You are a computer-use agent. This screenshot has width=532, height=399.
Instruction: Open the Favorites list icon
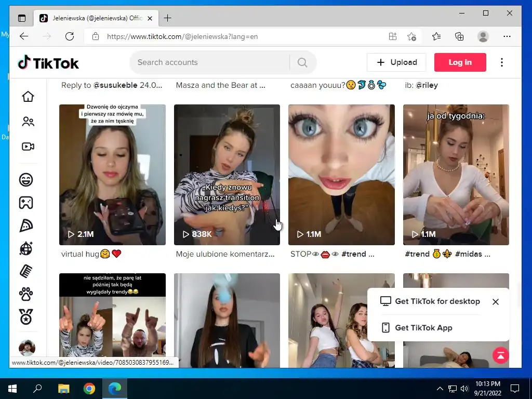tap(436, 36)
